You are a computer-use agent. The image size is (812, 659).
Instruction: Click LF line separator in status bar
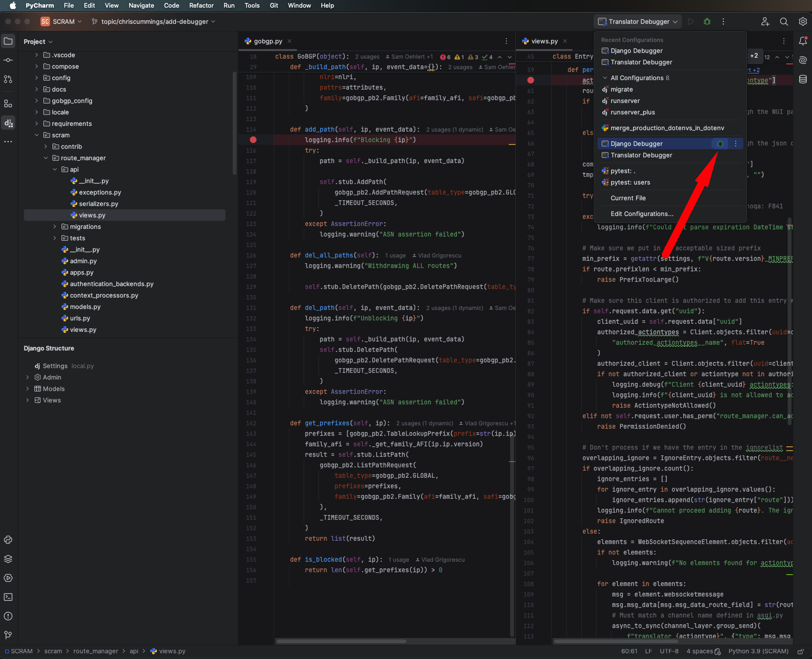(x=648, y=651)
